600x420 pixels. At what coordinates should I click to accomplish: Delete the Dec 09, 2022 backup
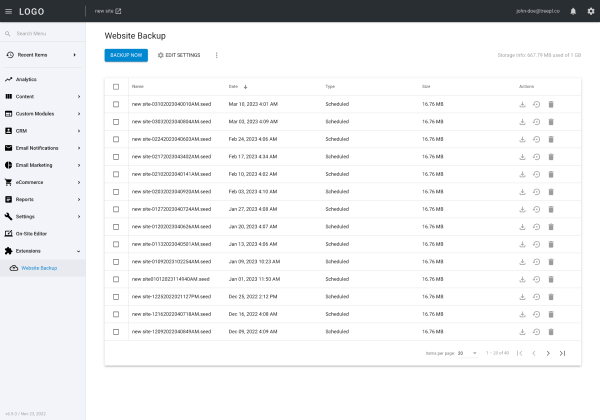click(x=550, y=331)
